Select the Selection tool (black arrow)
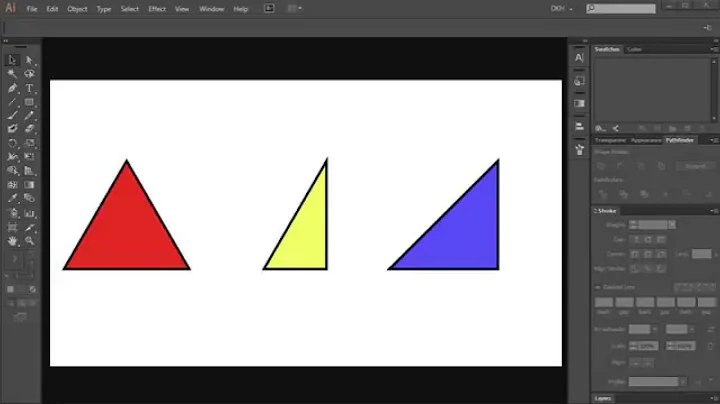The image size is (720, 404). 12,60
